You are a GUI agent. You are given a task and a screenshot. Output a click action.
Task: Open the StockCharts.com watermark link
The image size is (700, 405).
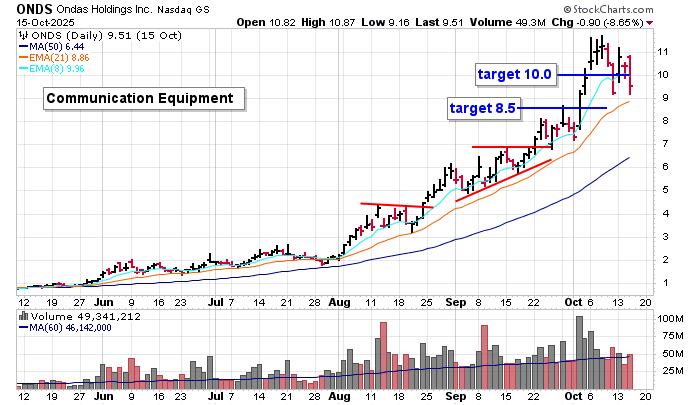coord(634,8)
